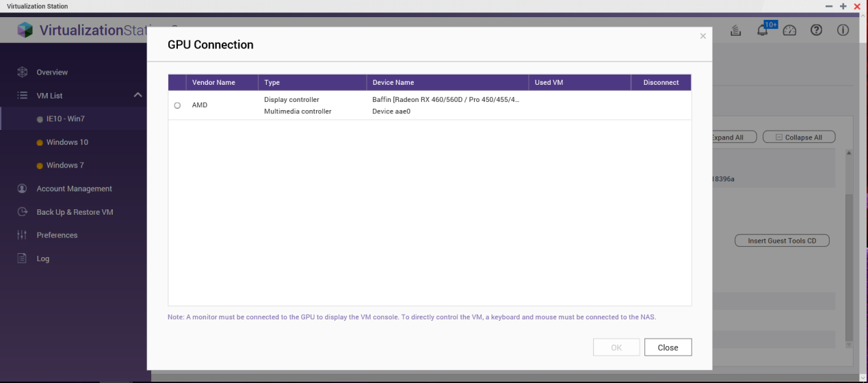Open the help question mark icon
The width and height of the screenshot is (868, 383).
[816, 31]
